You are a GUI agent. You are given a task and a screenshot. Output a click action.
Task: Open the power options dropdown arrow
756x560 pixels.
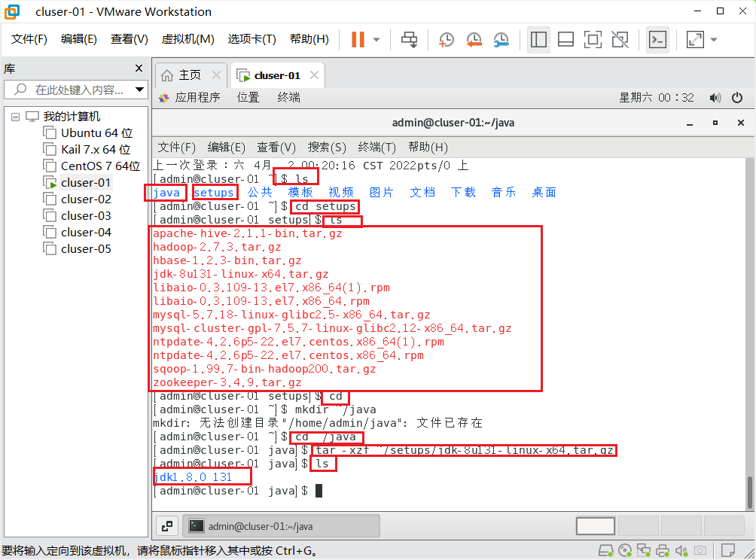pos(376,40)
